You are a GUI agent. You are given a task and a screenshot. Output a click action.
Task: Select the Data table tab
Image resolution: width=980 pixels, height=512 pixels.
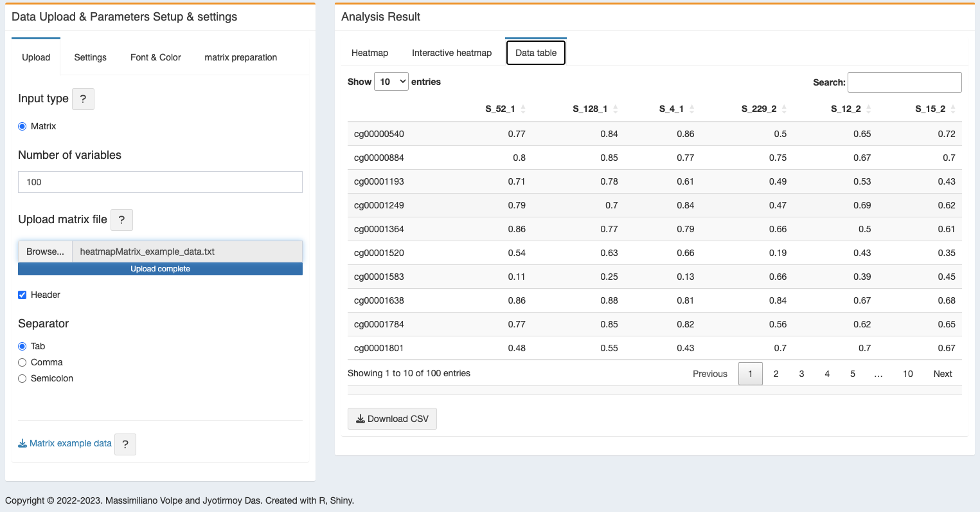coord(536,53)
